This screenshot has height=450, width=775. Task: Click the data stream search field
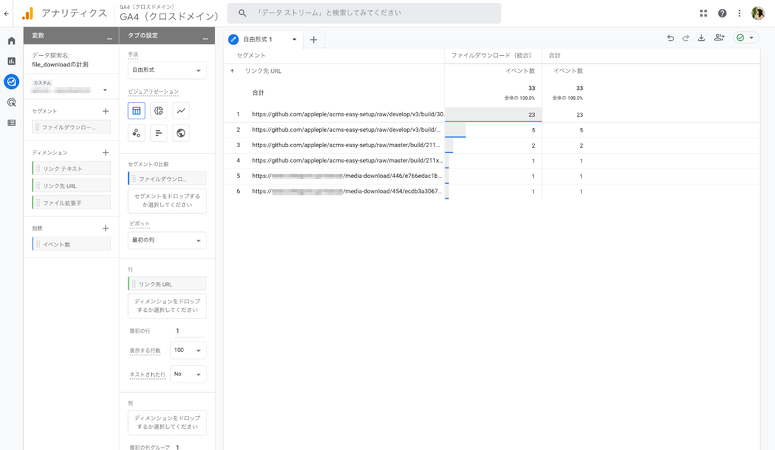(364, 13)
